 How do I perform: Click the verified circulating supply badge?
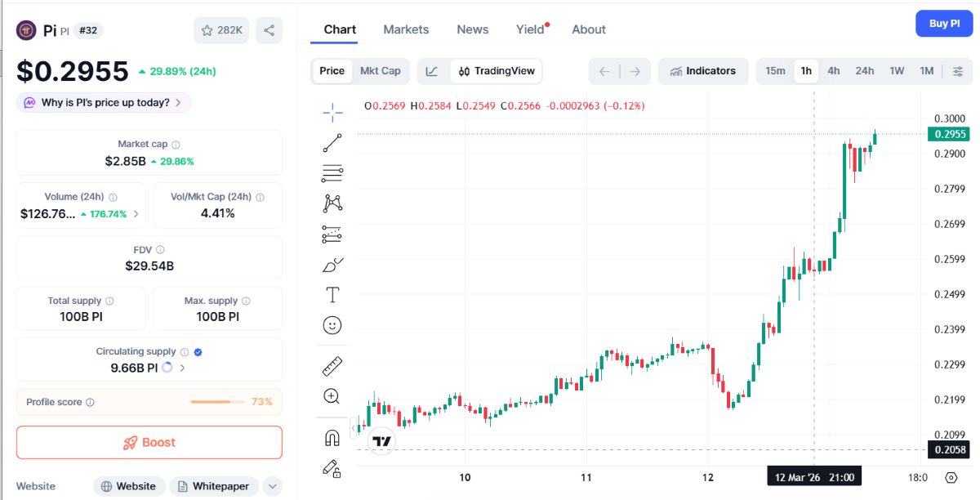(198, 352)
